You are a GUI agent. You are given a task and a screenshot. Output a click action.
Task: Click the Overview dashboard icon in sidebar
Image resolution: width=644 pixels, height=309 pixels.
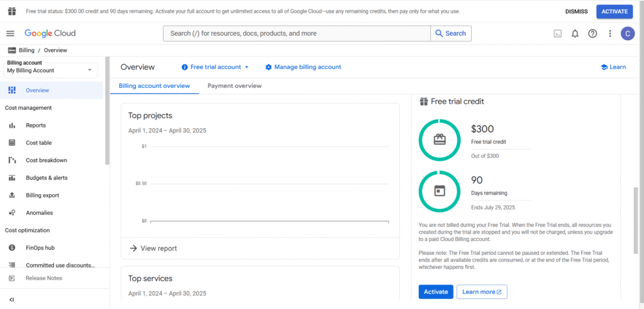click(x=12, y=90)
